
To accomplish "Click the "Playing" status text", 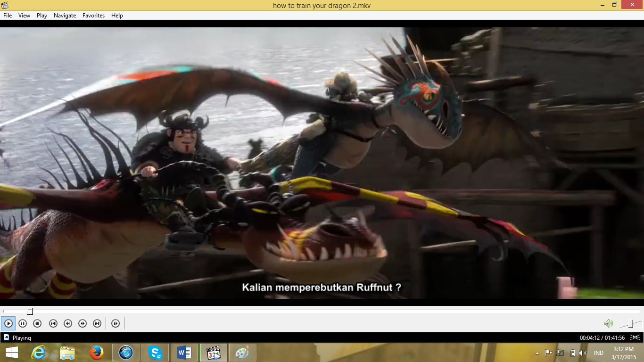I will [22, 338].
